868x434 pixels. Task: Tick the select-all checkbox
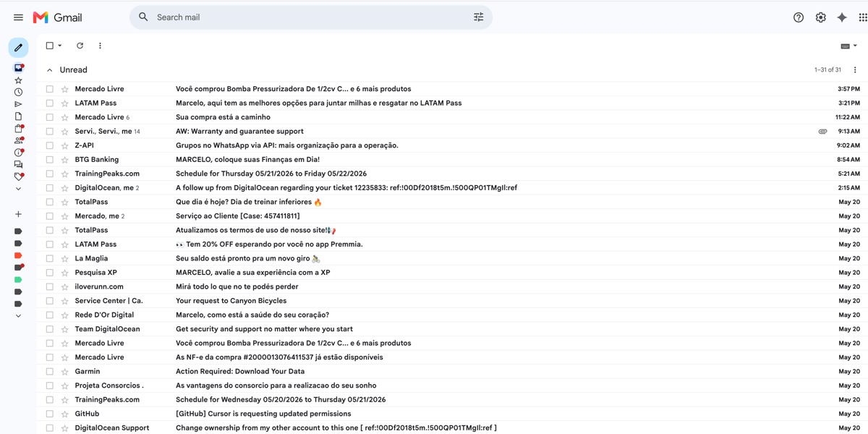point(49,46)
